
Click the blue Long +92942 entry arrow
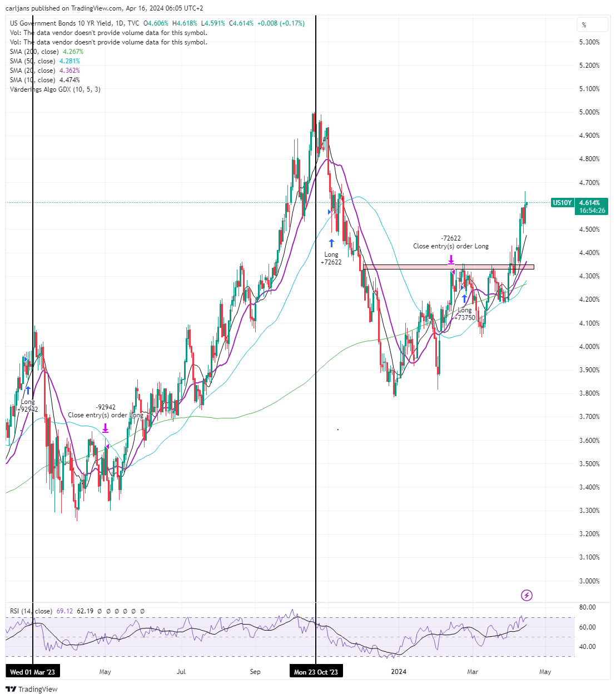[x=28, y=391]
